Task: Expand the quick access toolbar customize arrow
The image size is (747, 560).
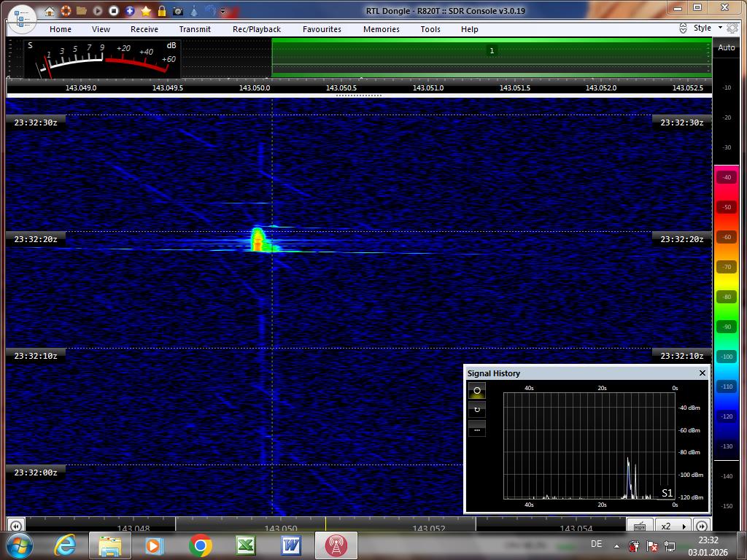Action: coord(222,11)
